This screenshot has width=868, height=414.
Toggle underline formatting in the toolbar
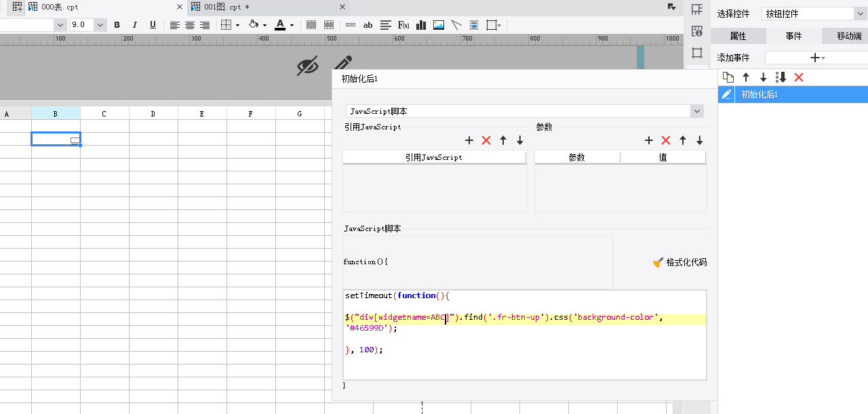153,25
